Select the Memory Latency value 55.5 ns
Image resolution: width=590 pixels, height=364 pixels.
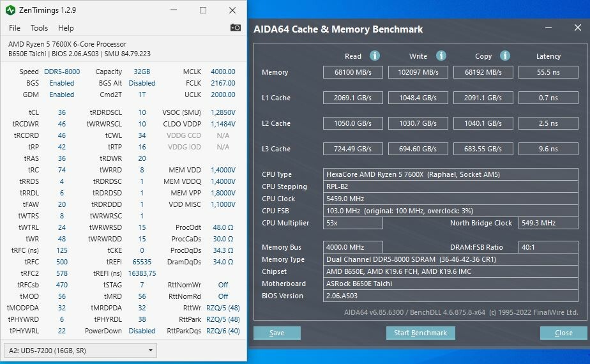pyautogui.click(x=548, y=72)
